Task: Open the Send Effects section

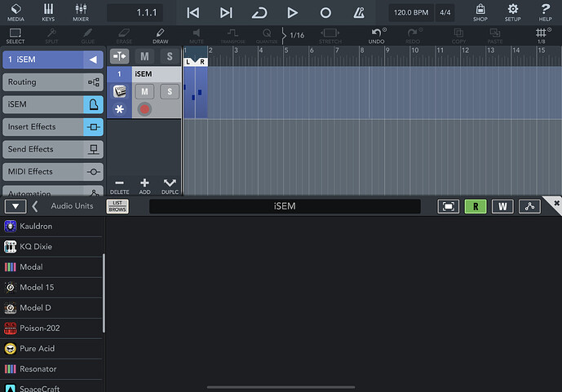Action: click(53, 149)
